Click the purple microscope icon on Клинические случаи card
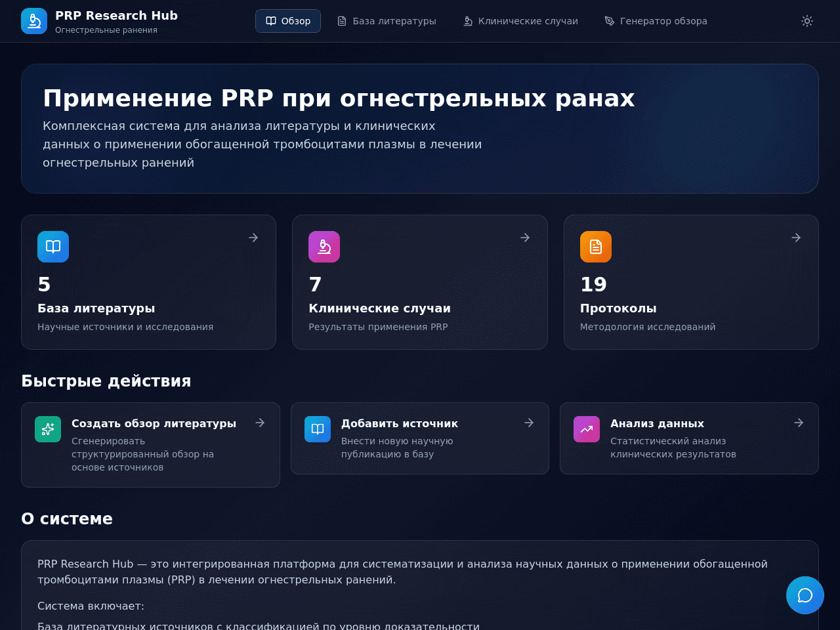The image size is (840, 630). (x=324, y=247)
